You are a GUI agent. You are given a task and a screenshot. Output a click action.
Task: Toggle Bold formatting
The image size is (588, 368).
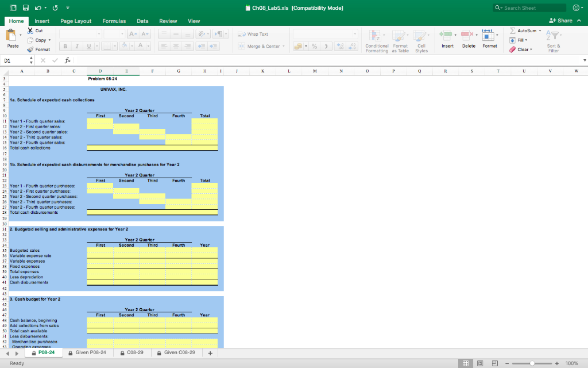(x=65, y=46)
